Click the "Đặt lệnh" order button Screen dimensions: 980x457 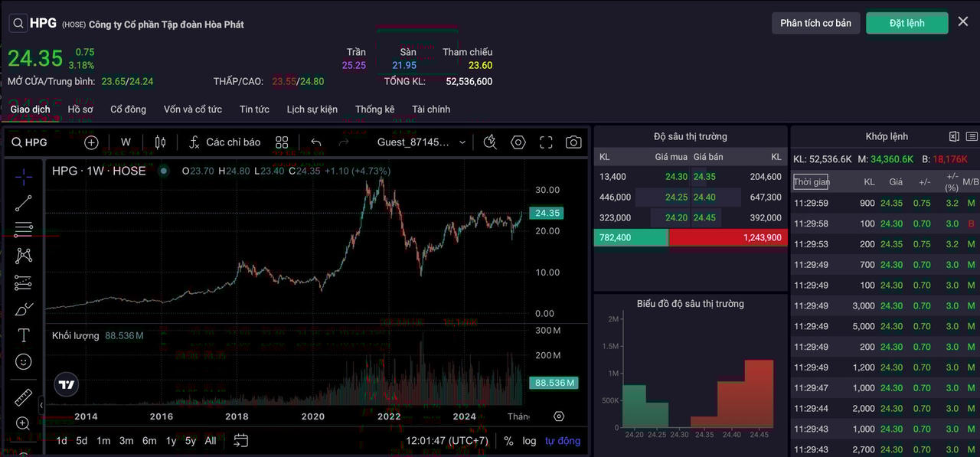click(906, 23)
